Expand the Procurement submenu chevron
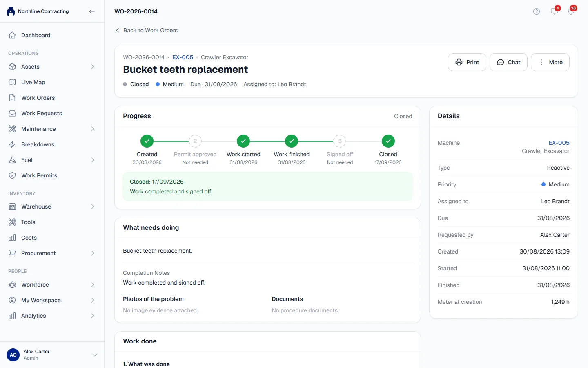588x368 pixels. [93, 253]
